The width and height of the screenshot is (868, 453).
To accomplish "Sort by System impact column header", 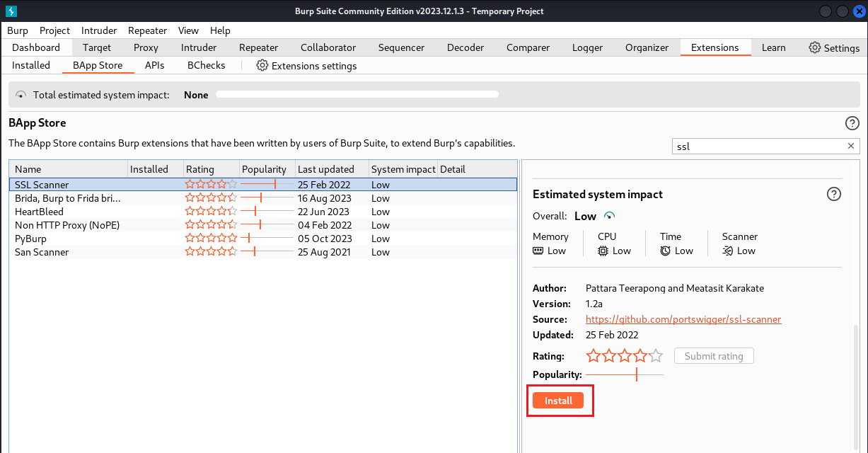I will point(403,169).
